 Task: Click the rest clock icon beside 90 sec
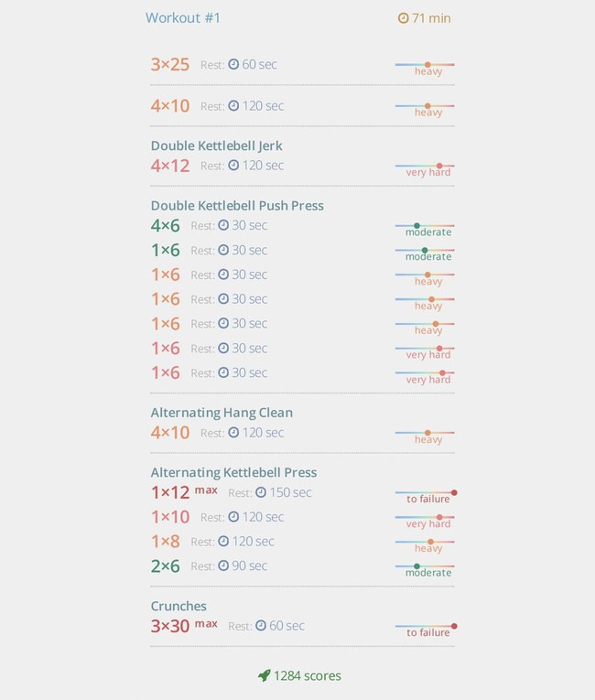pos(223,565)
